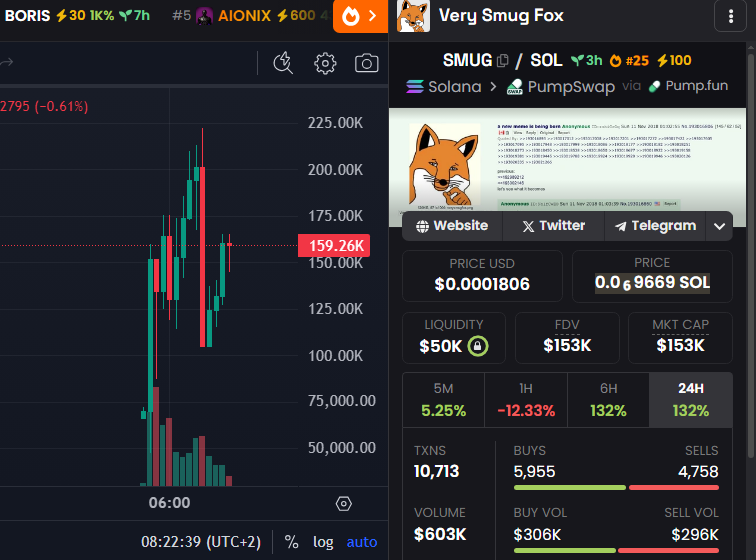
Task: Select the 1H timeframe tab
Action: pos(526,400)
